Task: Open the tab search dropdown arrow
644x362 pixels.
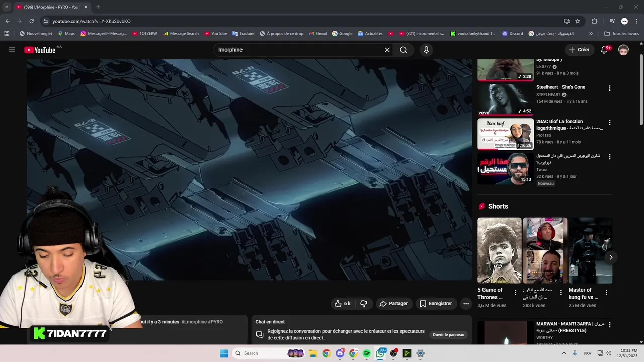Action: 7,7
